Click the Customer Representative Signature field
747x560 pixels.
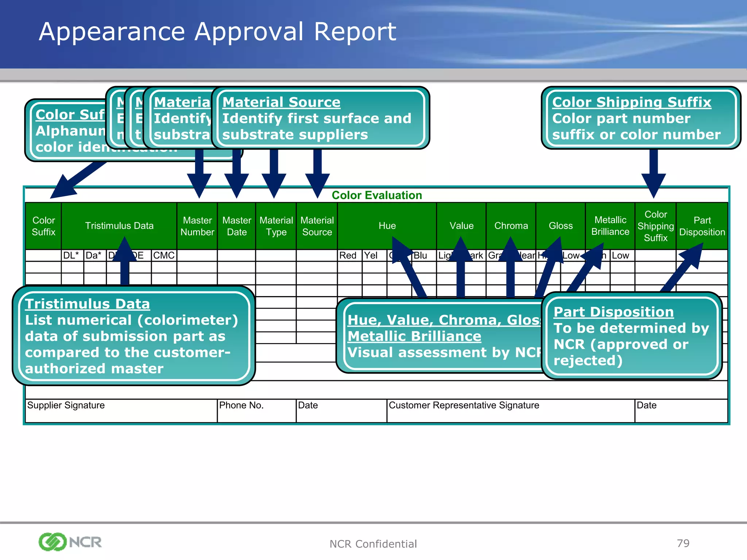click(x=511, y=411)
